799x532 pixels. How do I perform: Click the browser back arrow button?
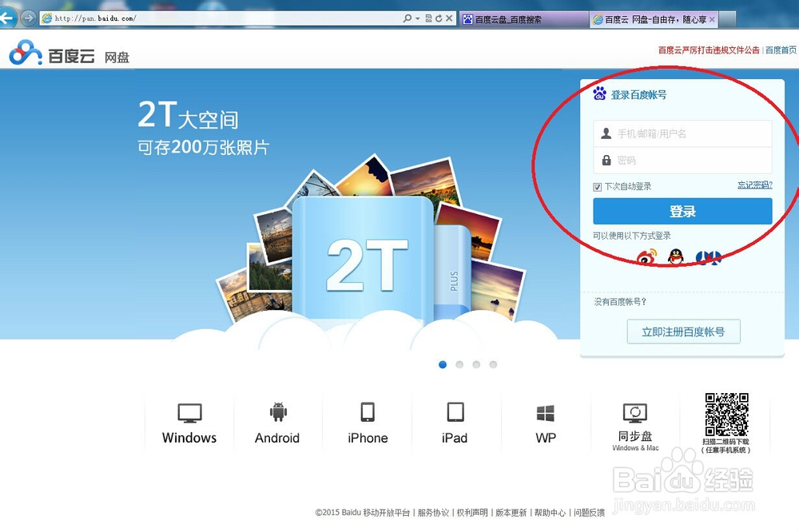[x=7, y=18]
